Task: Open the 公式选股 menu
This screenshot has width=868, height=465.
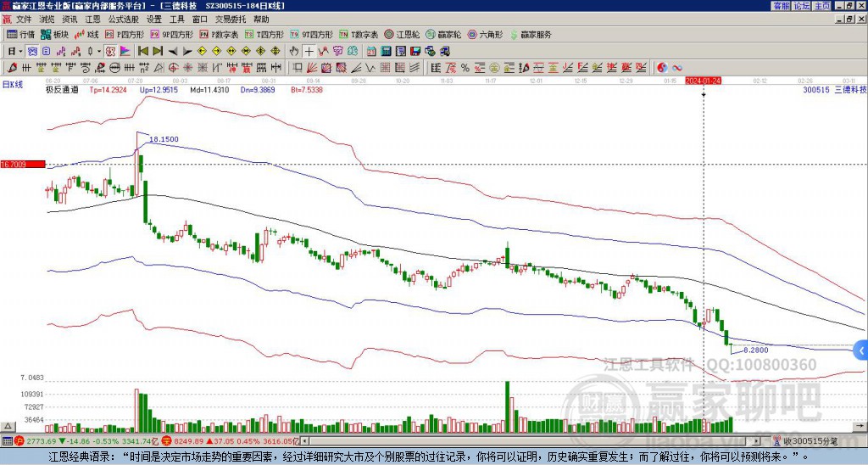Action: point(123,20)
